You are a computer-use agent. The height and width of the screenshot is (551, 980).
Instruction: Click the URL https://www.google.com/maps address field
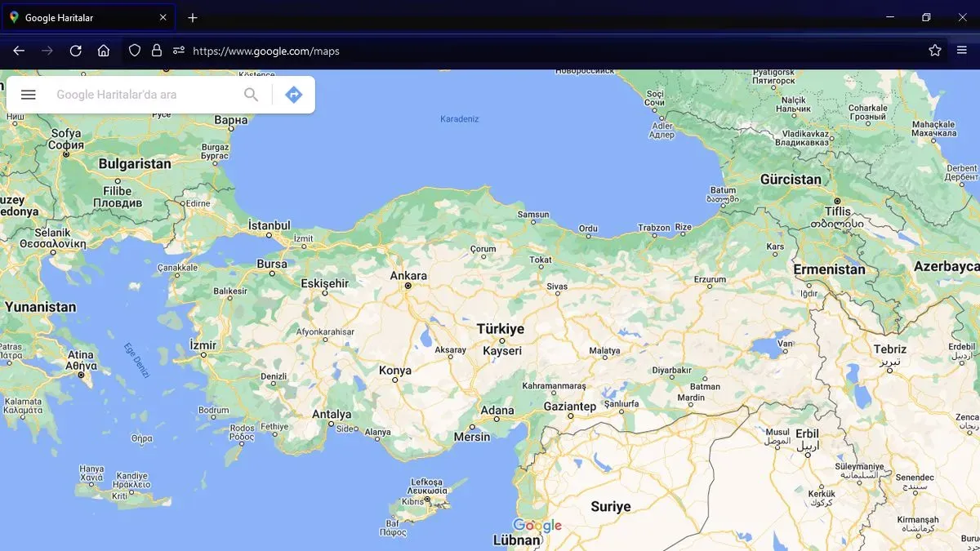(266, 51)
